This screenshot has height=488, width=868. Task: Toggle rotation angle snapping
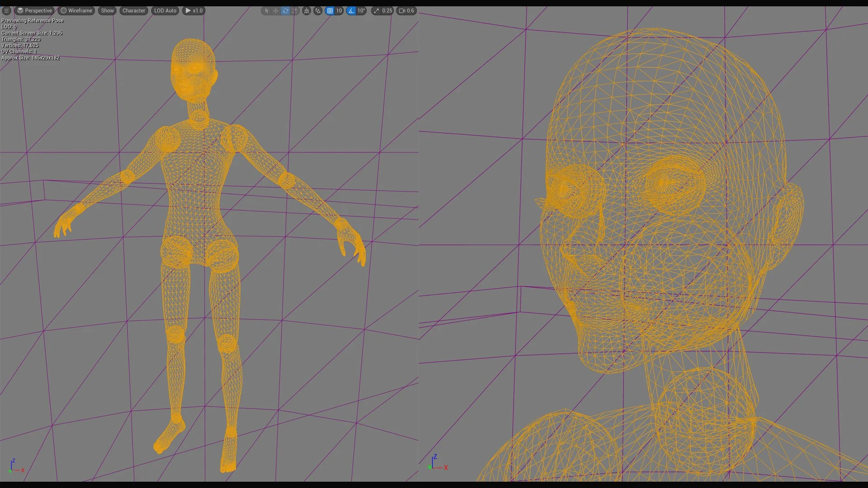tap(351, 10)
